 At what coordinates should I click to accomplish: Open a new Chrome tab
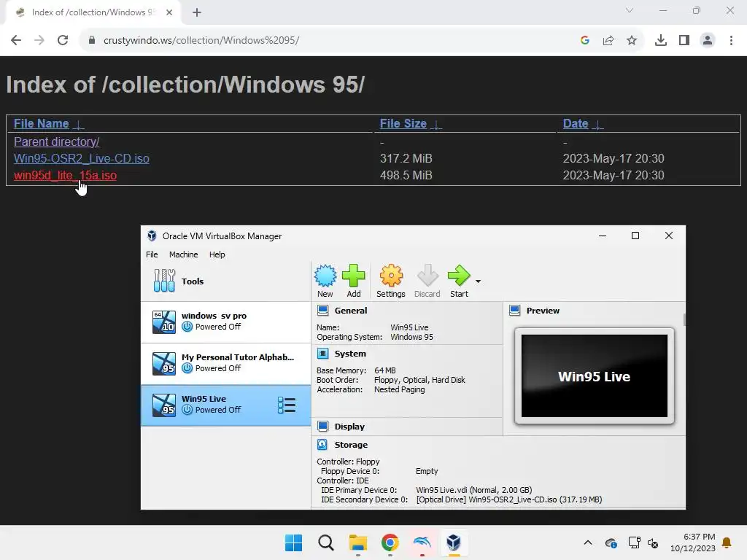(x=197, y=12)
